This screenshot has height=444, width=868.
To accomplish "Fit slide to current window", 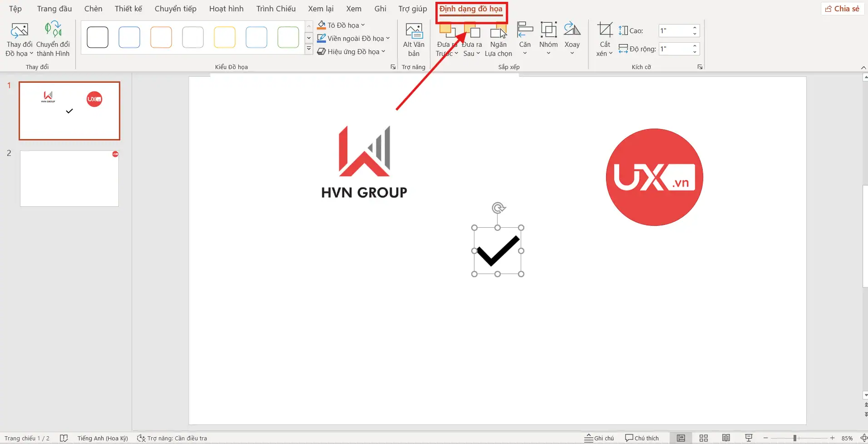I will click(863, 438).
